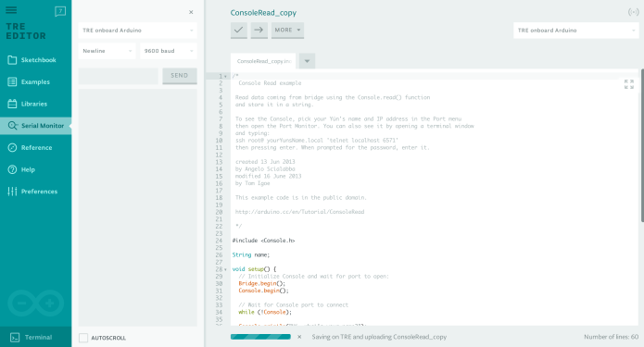Click the help speech-bubble icon
The image size is (644, 347).
point(60,11)
